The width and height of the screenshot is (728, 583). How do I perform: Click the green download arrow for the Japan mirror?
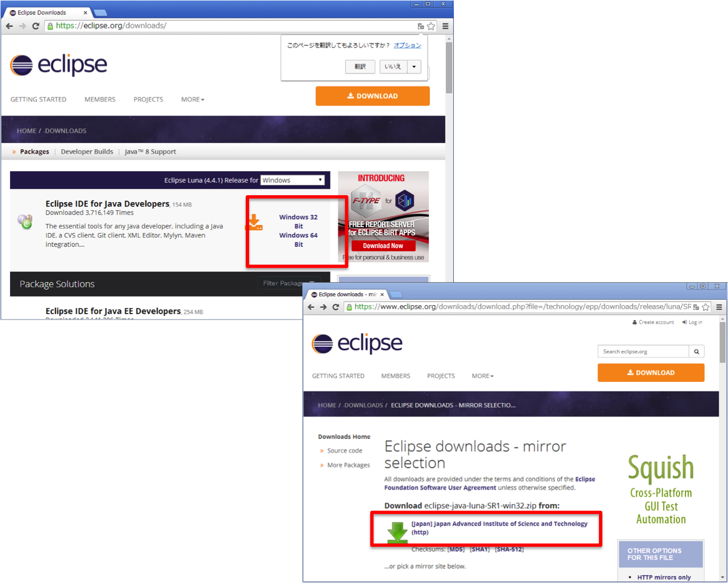click(x=397, y=532)
